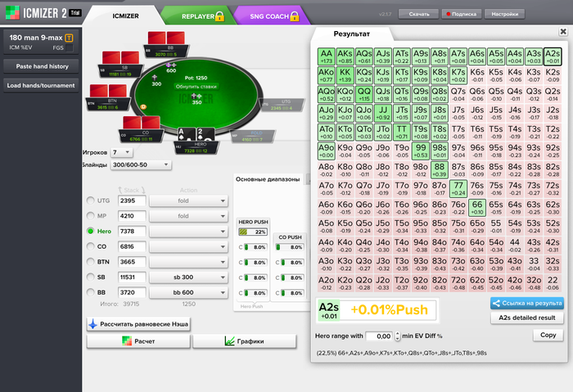Click Рассчитать равновесие Нэша button
The image size is (573, 392).
(138, 324)
